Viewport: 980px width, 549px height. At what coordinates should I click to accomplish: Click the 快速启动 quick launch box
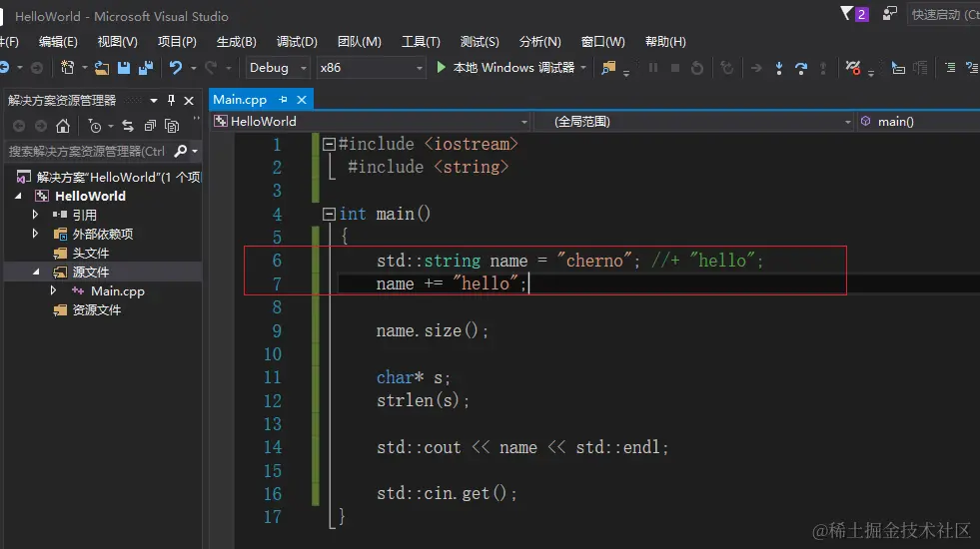click(x=944, y=14)
